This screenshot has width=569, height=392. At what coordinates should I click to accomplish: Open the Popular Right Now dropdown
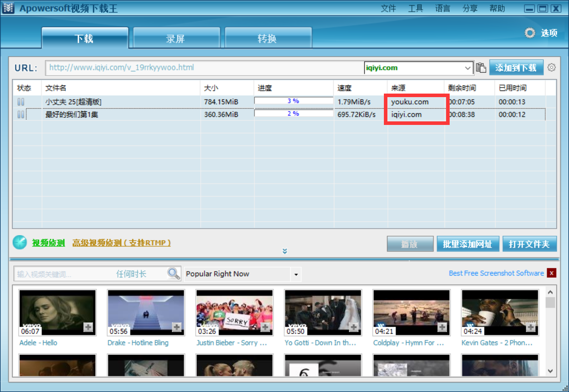[x=296, y=275]
